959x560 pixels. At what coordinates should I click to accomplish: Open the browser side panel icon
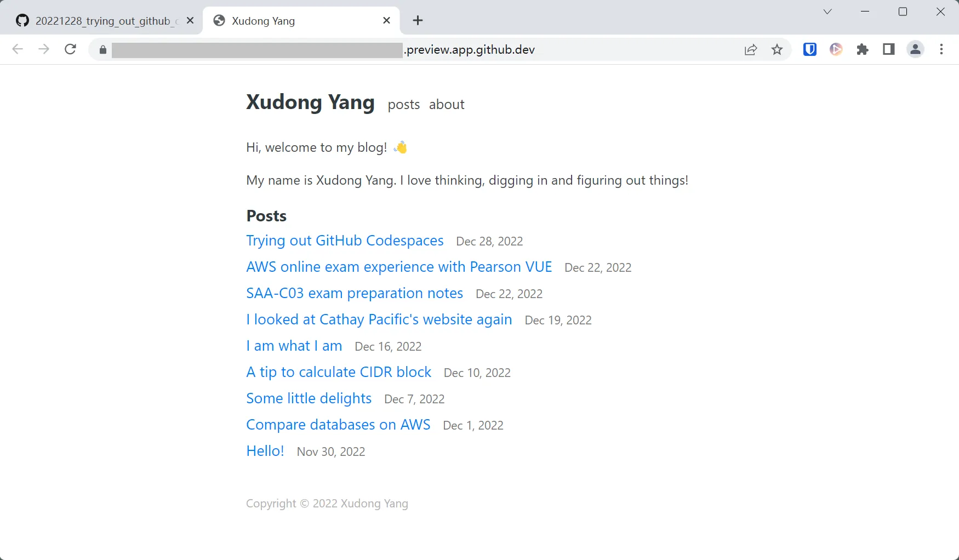click(x=888, y=49)
